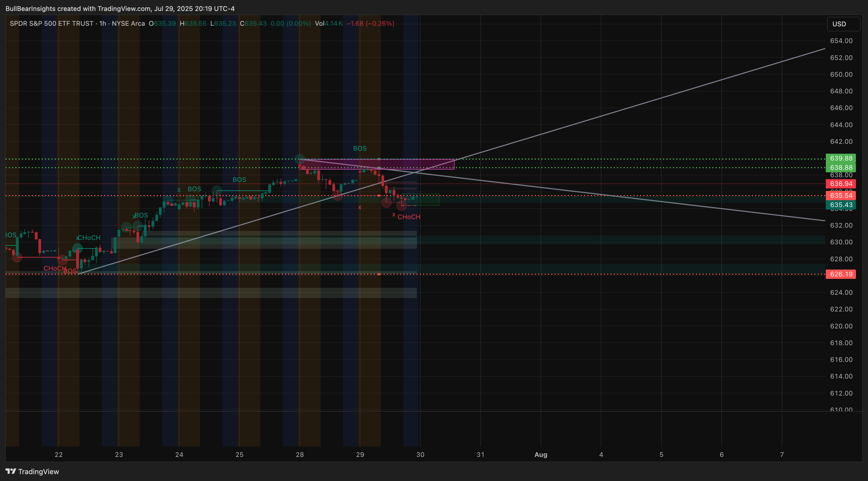868x481 pixels.
Task: Click the 654.00 price axis label
Action: point(841,41)
